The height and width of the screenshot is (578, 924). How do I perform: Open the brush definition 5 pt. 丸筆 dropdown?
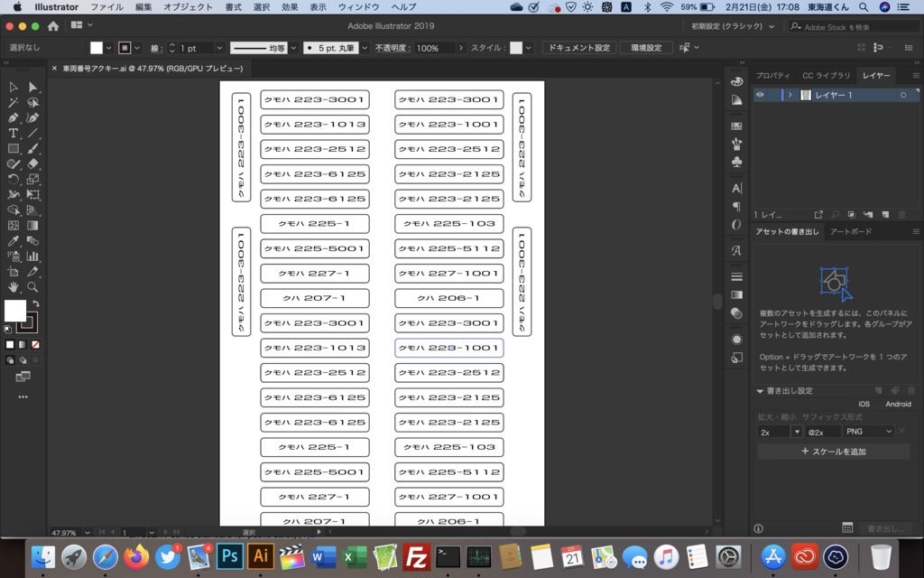click(x=365, y=48)
